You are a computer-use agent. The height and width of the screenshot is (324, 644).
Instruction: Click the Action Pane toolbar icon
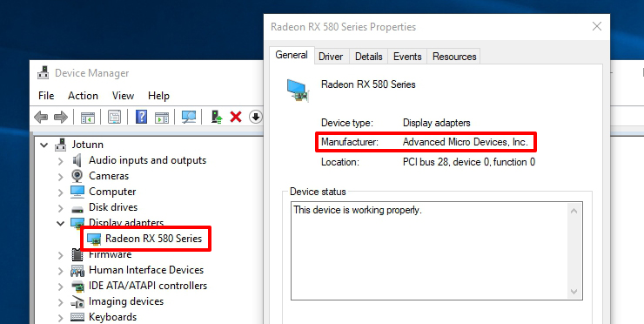162,118
